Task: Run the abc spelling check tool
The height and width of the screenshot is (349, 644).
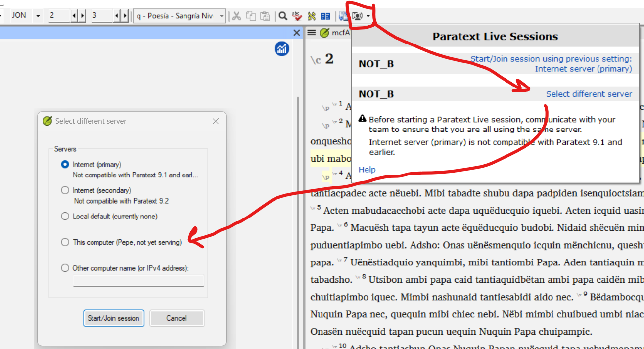Action: point(297,16)
